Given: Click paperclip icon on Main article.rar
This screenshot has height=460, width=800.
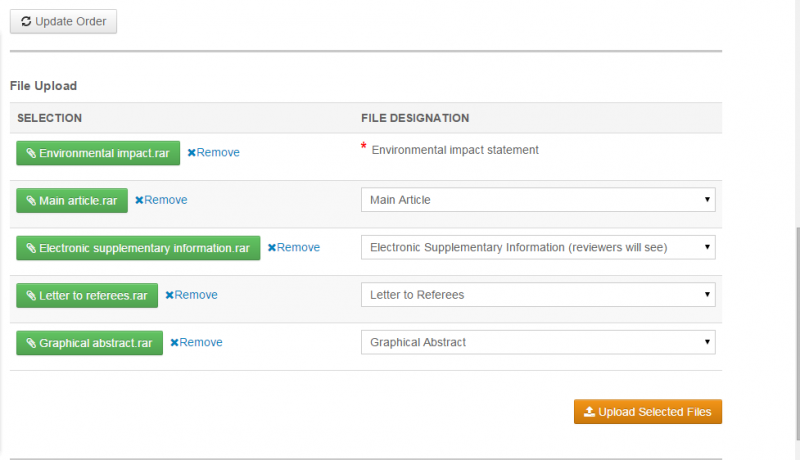Looking at the screenshot, I should pos(31,200).
